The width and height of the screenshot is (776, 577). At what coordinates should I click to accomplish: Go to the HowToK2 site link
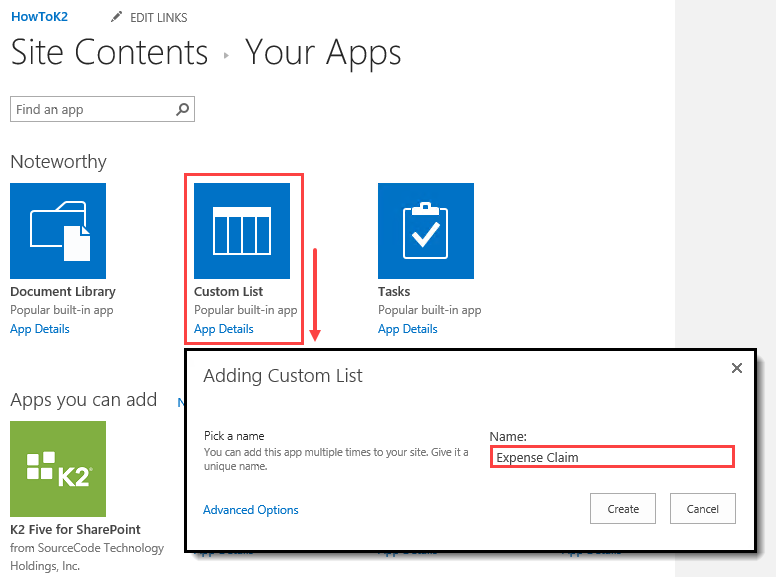coord(40,17)
